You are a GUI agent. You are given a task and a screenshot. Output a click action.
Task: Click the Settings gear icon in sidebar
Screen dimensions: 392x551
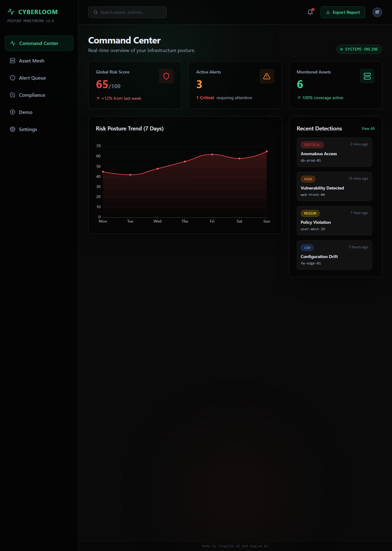tap(13, 129)
